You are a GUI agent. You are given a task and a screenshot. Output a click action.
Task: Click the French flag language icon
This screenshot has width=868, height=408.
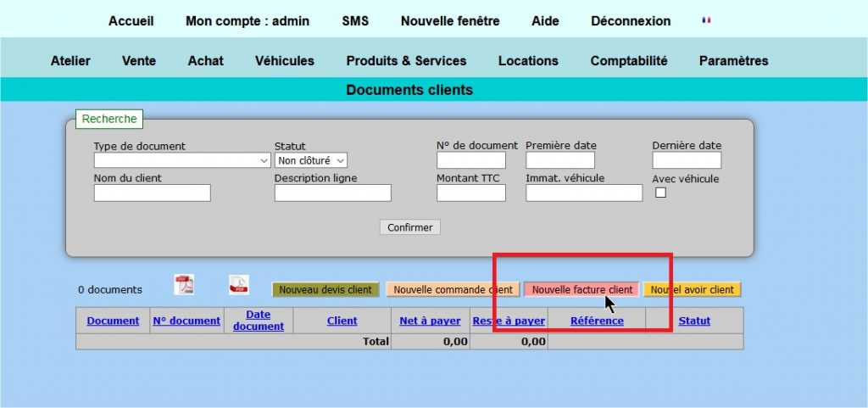[x=706, y=20]
